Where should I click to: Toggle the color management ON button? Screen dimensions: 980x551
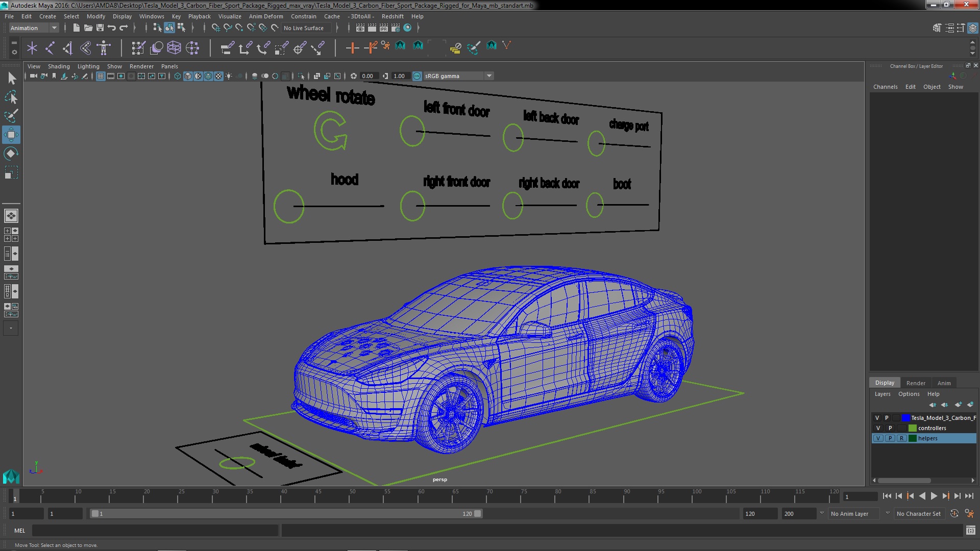coord(417,76)
